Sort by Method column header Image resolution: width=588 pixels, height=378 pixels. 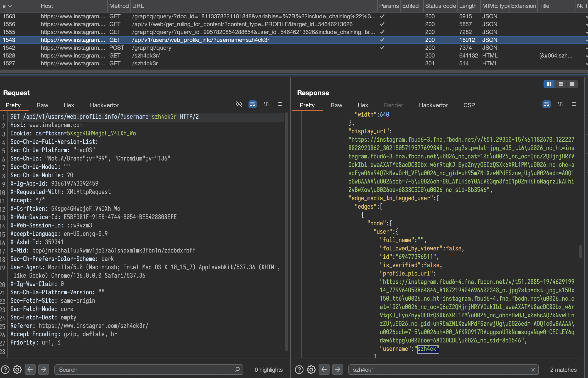click(119, 6)
